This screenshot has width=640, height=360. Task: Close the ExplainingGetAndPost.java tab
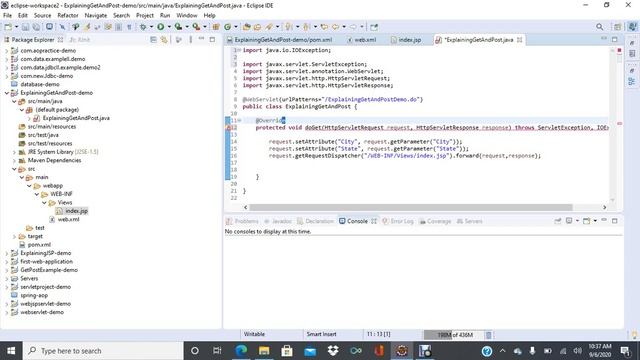point(520,40)
